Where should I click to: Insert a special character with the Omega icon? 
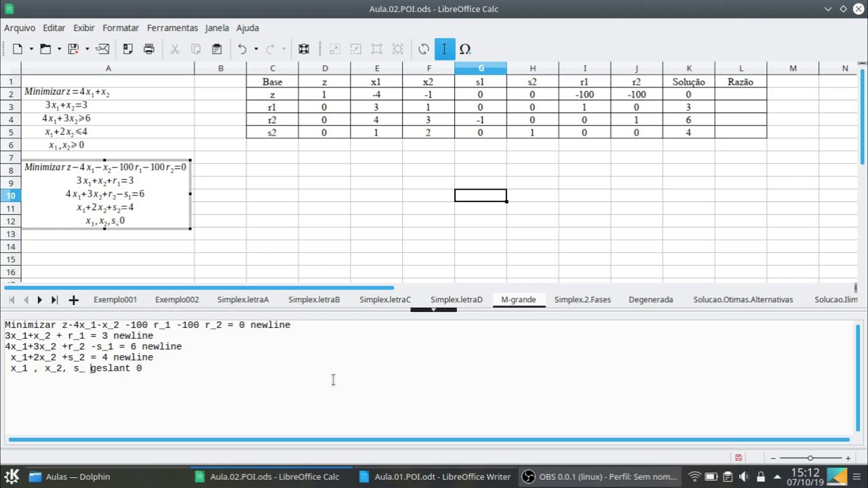465,49
